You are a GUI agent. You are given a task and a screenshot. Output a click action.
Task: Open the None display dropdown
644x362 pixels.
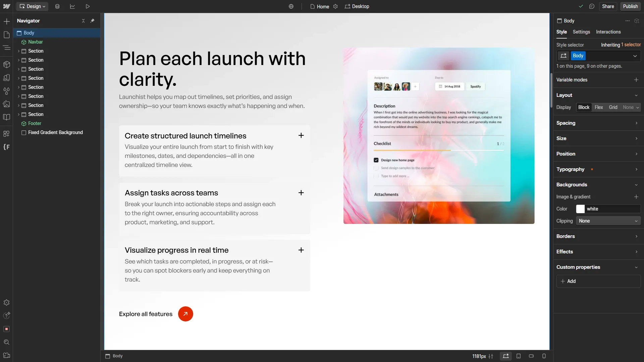point(631,107)
